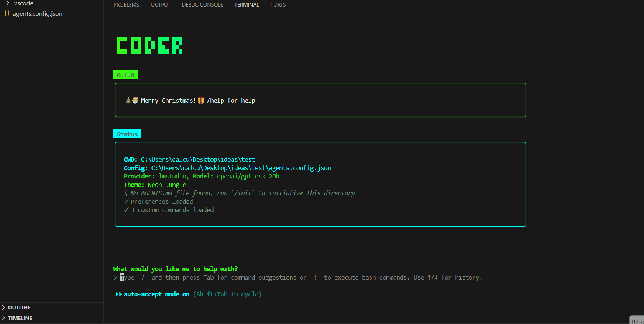Click the '3 custom commands loaded' line

point(169,210)
